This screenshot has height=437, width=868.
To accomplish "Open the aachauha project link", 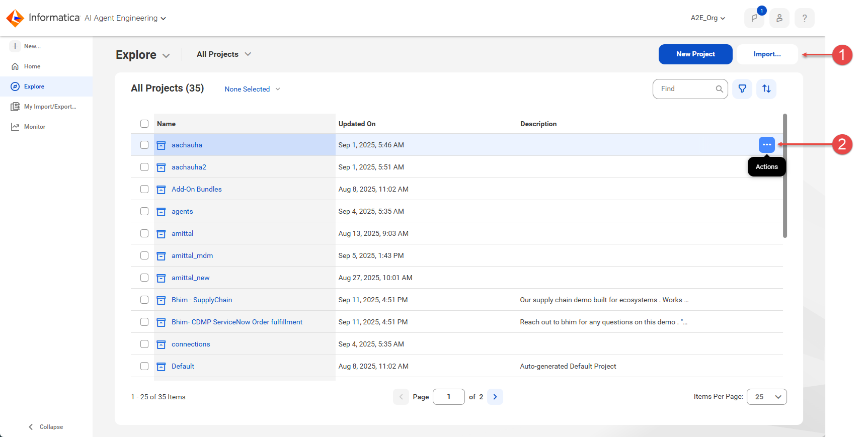I will 187,145.
